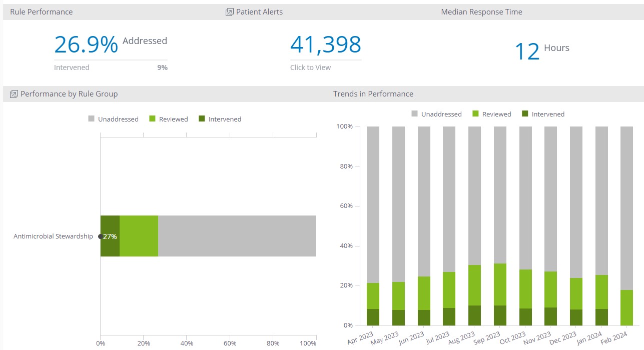The image size is (644, 350).
Task: Click the black dot marker beside the 27% label
Action: (101, 236)
